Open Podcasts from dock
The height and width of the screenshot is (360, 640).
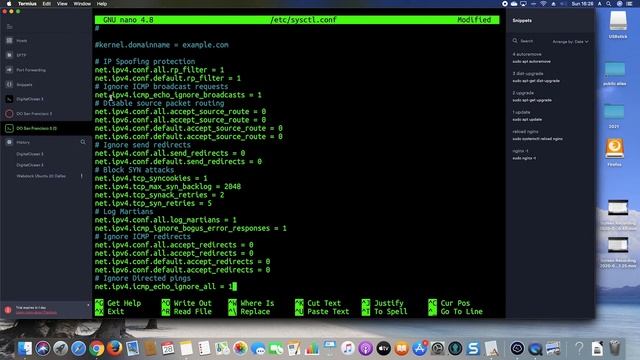point(366,348)
